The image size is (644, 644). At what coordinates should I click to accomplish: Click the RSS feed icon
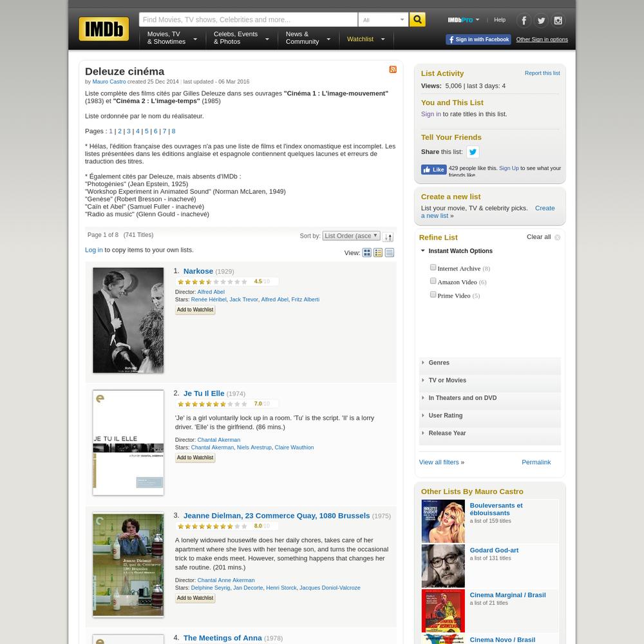click(393, 70)
